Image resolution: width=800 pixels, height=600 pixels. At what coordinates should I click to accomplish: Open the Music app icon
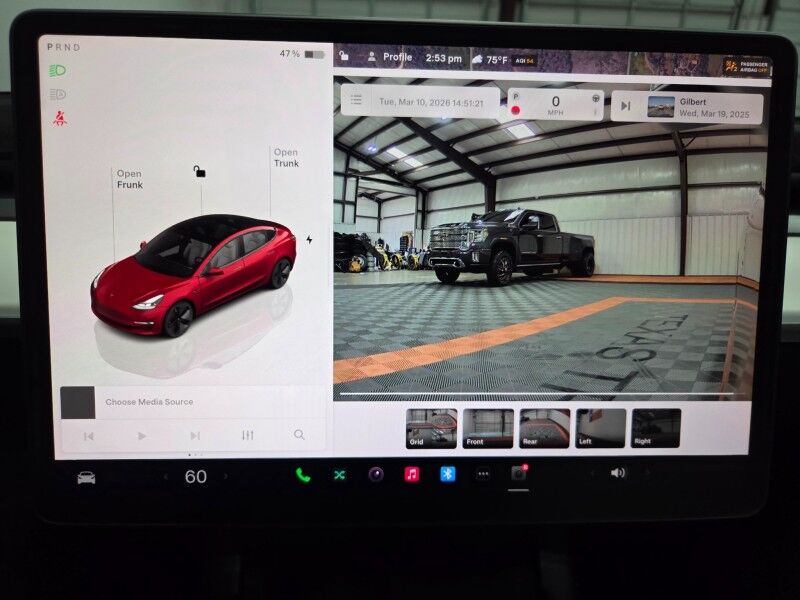(411, 474)
